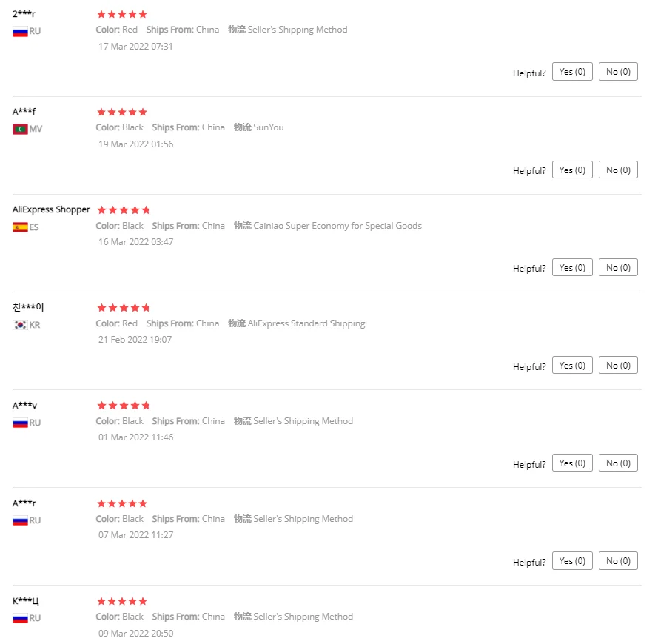Vote No on 2***r's review
This screenshot has width=655, height=644.
pos(618,72)
